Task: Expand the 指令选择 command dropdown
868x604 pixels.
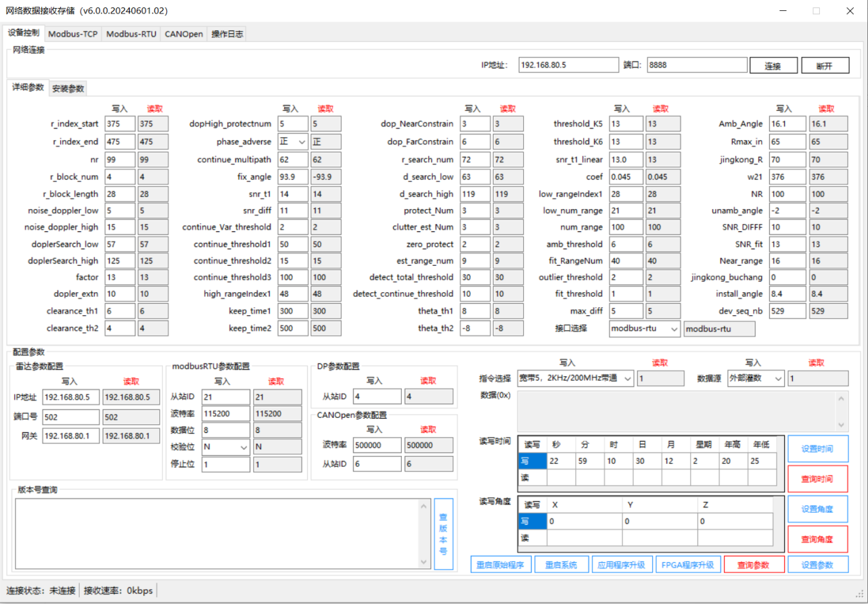Action: pos(627,379)
